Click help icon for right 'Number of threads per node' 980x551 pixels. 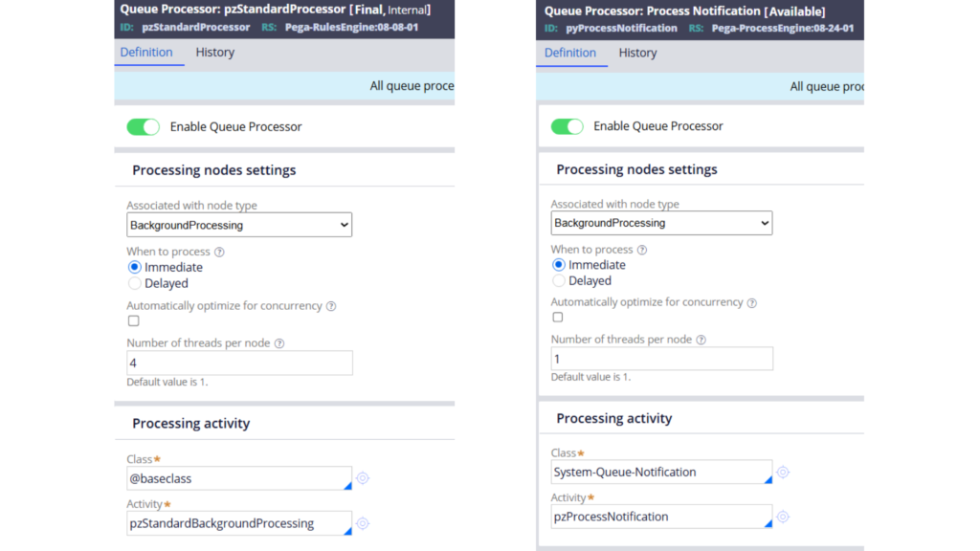702,340
